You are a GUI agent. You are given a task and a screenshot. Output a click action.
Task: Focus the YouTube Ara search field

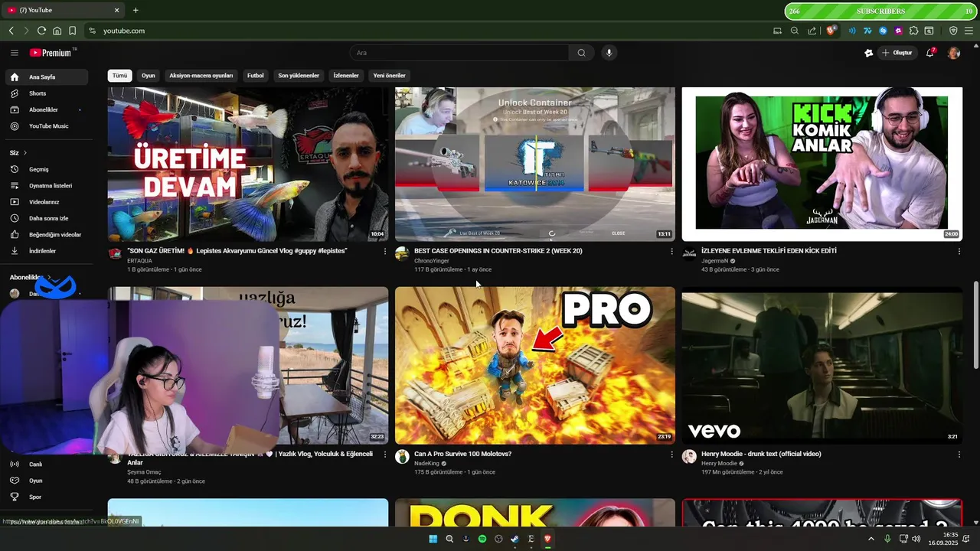pos(459,53)
